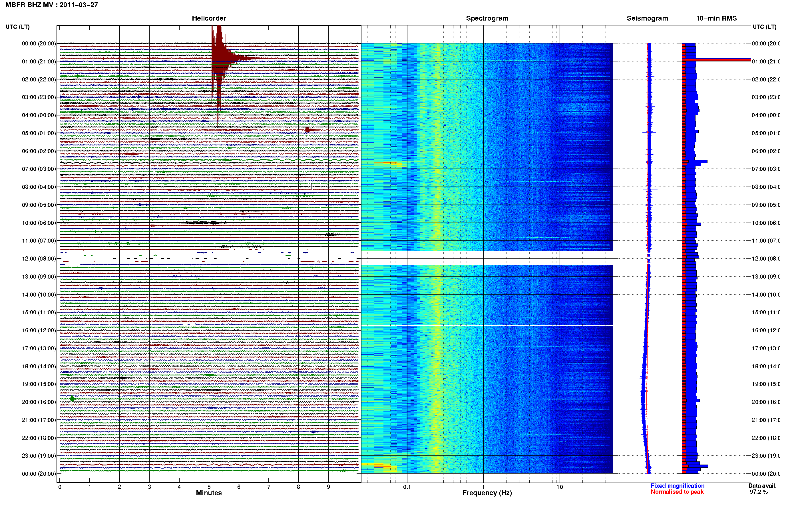Click right-axis cut-off time label '12:00 (08:0'
This screenshot has width=812, height=508.
tap(766, 258)
